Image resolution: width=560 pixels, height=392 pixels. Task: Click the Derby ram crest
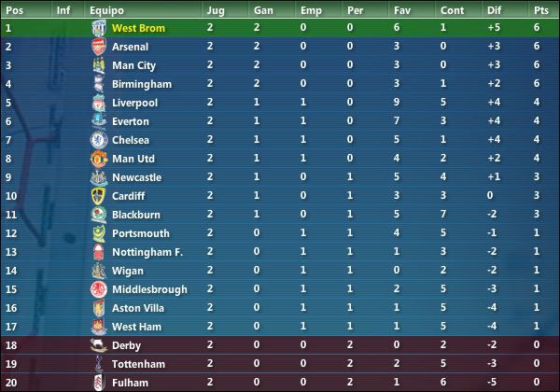tap(99, 345)
